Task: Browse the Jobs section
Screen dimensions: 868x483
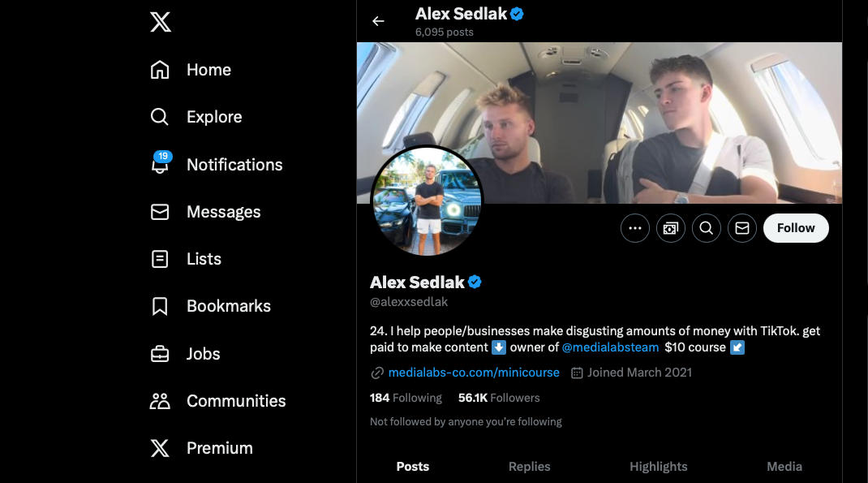Action: pos(203,354)
